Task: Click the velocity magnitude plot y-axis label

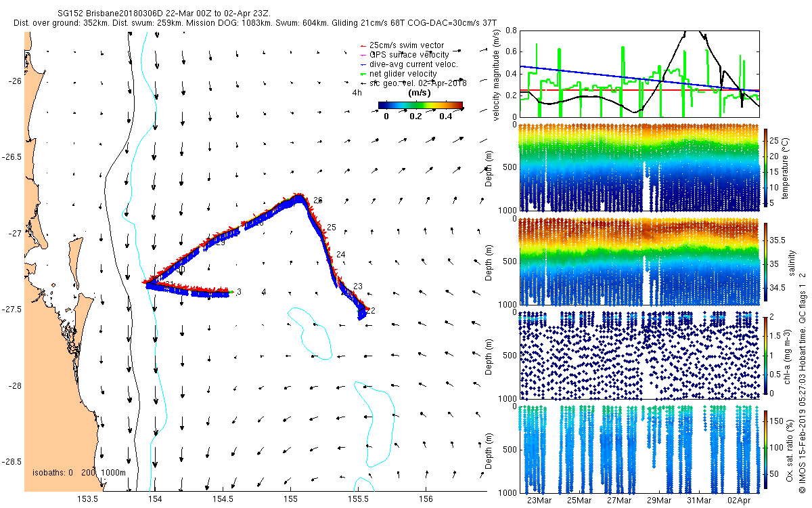Action: coord(497,76)
